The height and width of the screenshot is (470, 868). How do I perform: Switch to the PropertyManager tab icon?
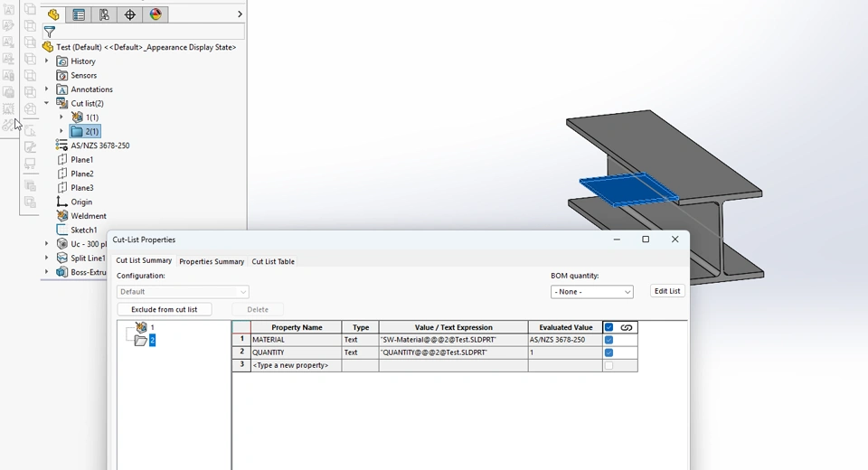coord(79,14)
